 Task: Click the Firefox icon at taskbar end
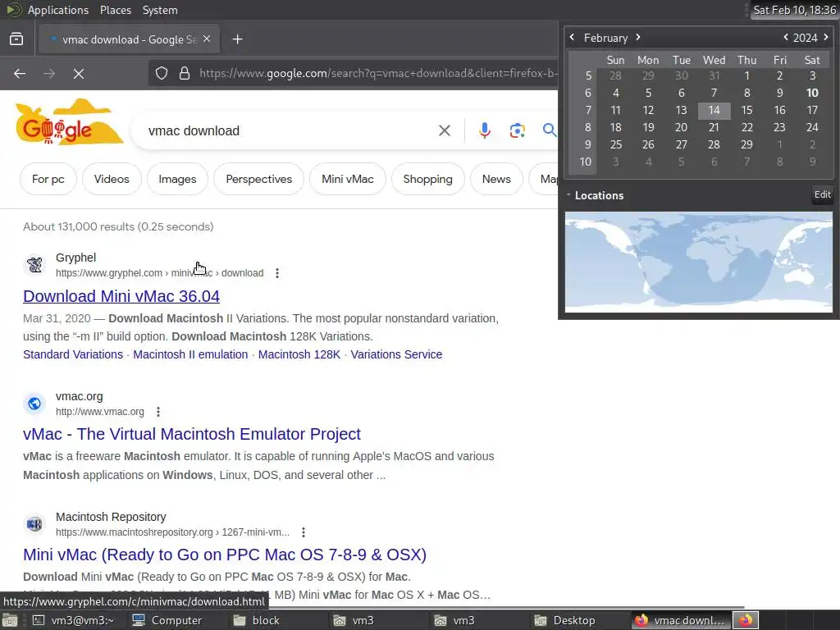[746, 620]
